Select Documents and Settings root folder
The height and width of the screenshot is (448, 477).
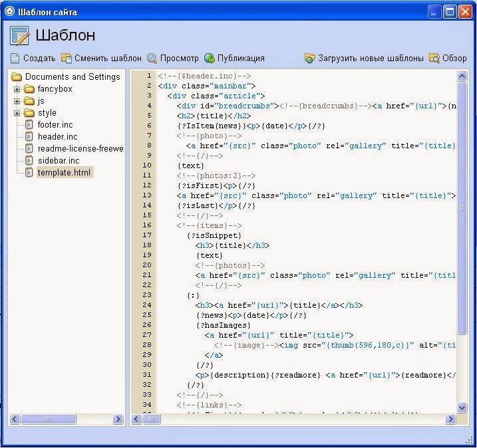coord(72,77)
